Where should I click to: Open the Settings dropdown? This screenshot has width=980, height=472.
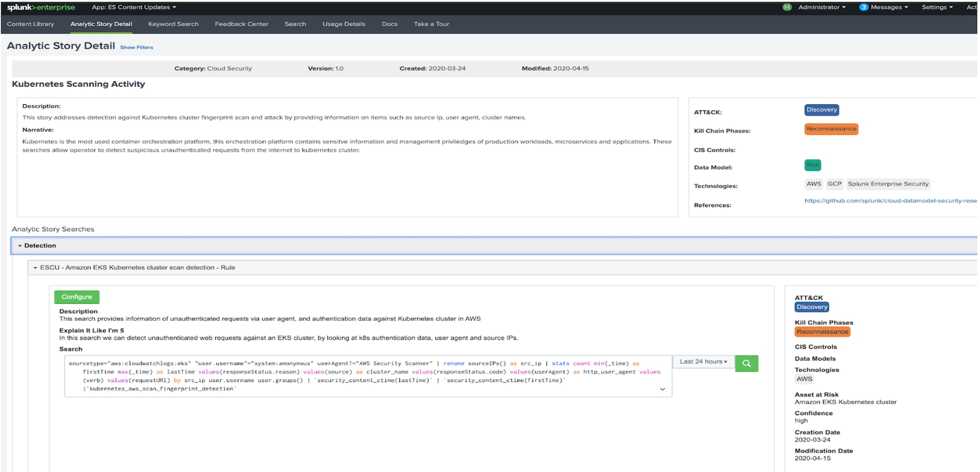(937, 7)
